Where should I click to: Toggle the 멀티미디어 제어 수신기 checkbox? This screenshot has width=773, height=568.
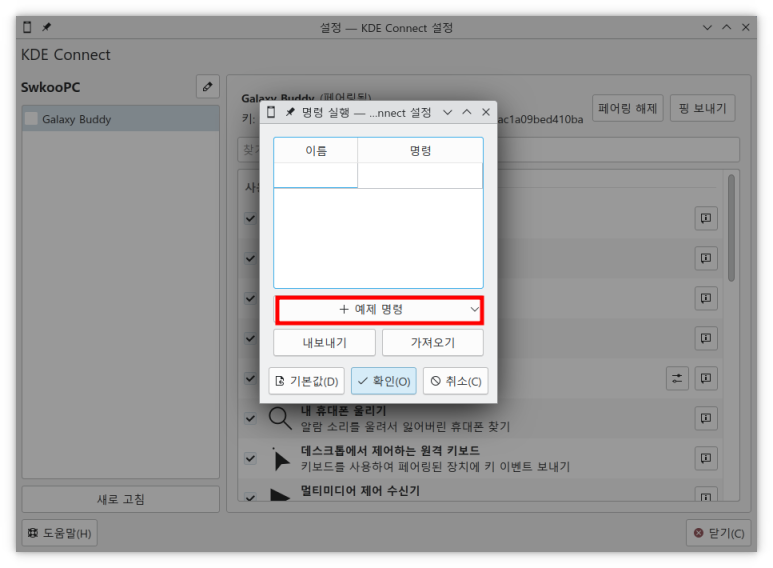(x=250, y=497)
